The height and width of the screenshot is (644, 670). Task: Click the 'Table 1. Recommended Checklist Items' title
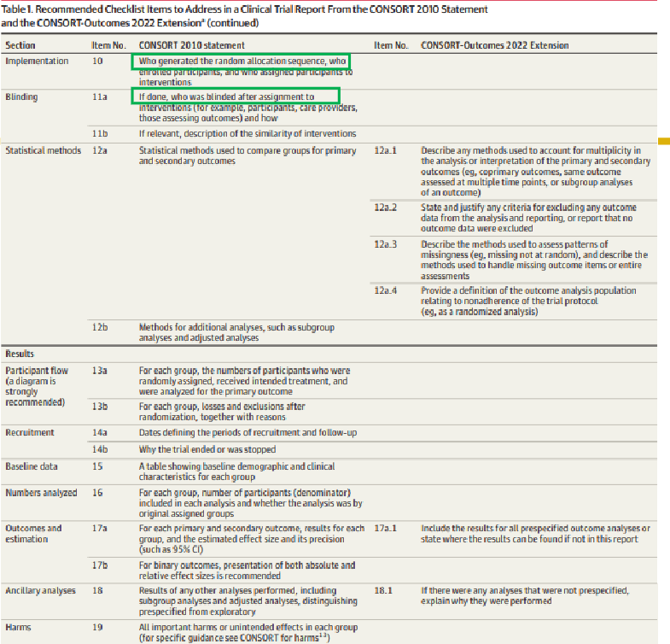[x=244, y=16]
